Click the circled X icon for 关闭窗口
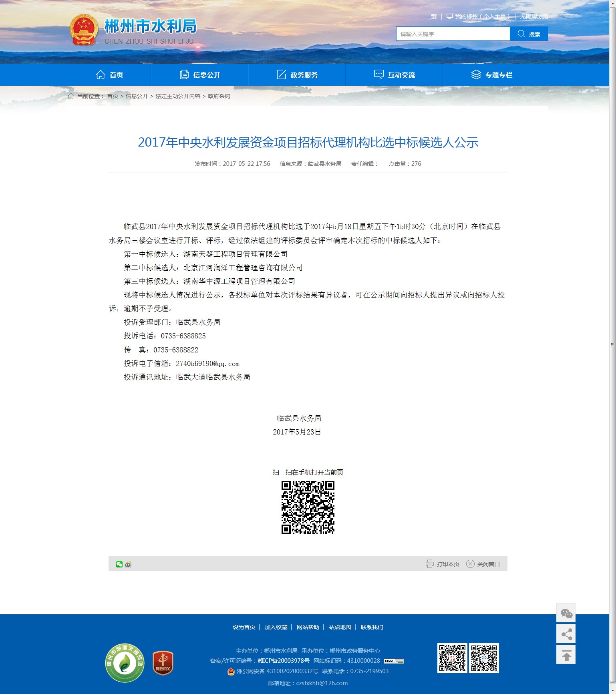 coord(470,564)
